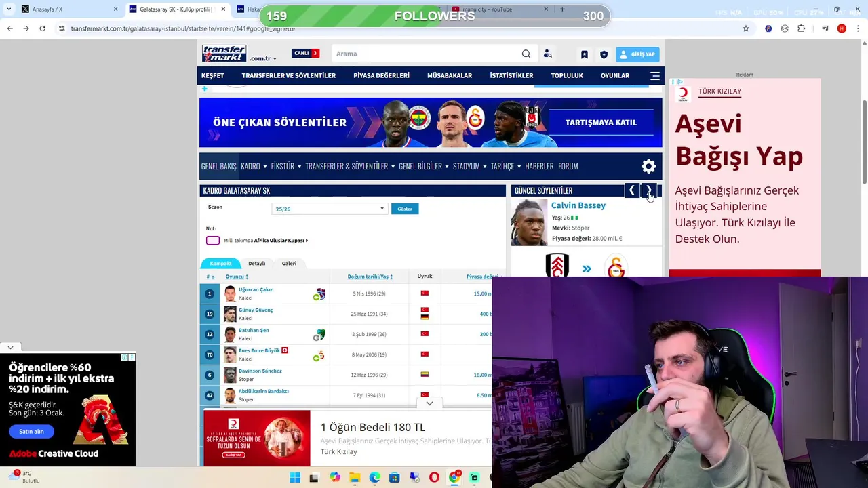
Task: Open File Explorer from taskbar
Action: [355, 478]
